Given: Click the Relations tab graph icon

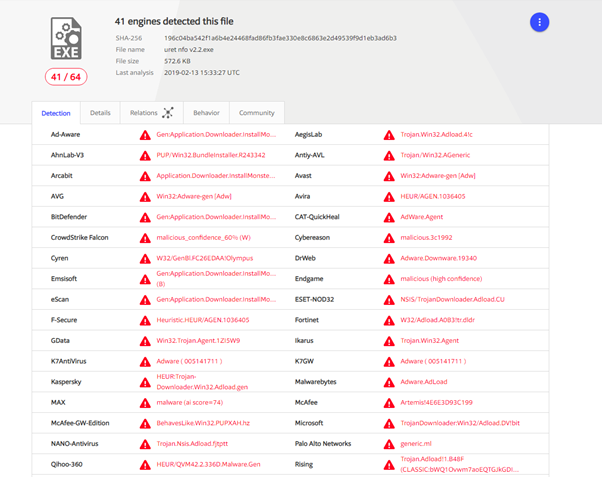Looking at the screenshot, I should click(167, 113).
